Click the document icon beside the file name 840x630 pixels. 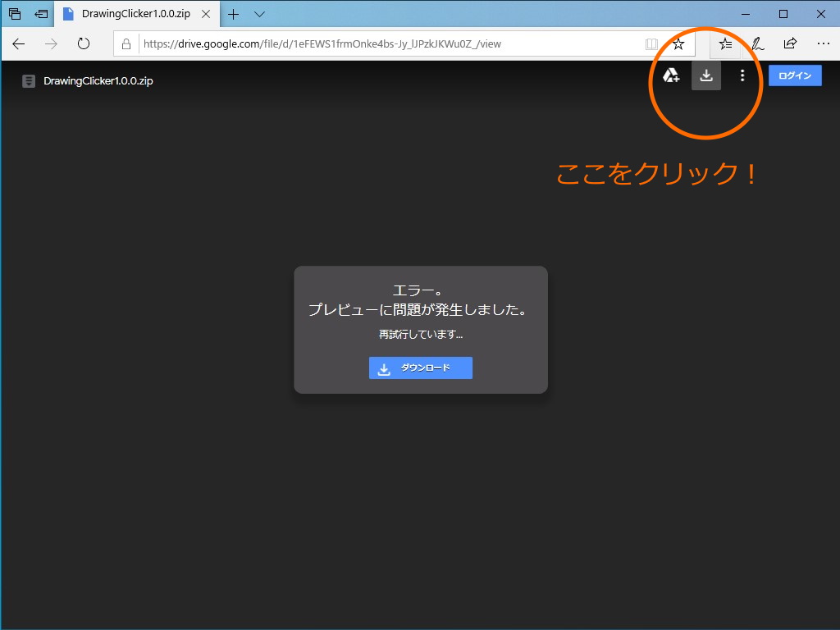28,80
